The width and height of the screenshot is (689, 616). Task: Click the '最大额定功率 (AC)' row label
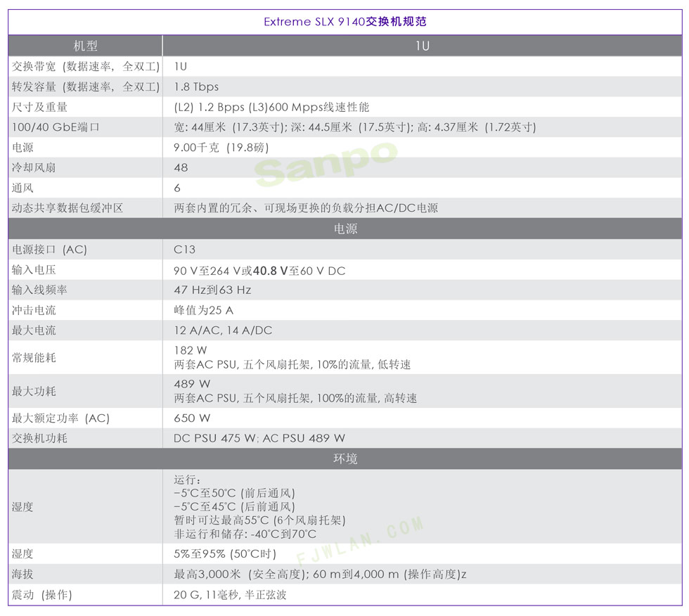[x=60, y=418]
